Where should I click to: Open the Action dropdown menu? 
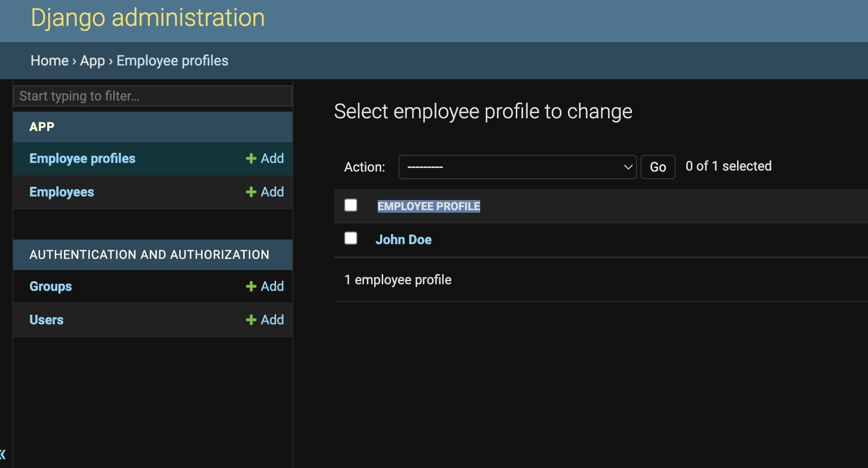point(517,166)
